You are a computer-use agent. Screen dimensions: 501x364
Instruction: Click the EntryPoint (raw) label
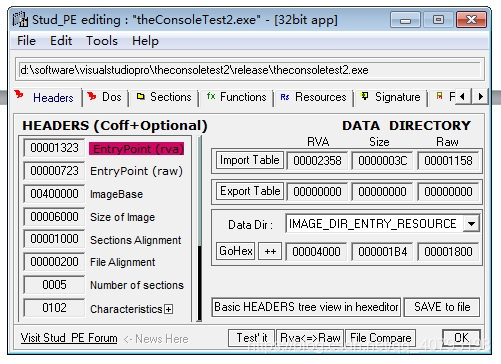tap(136, 171)
